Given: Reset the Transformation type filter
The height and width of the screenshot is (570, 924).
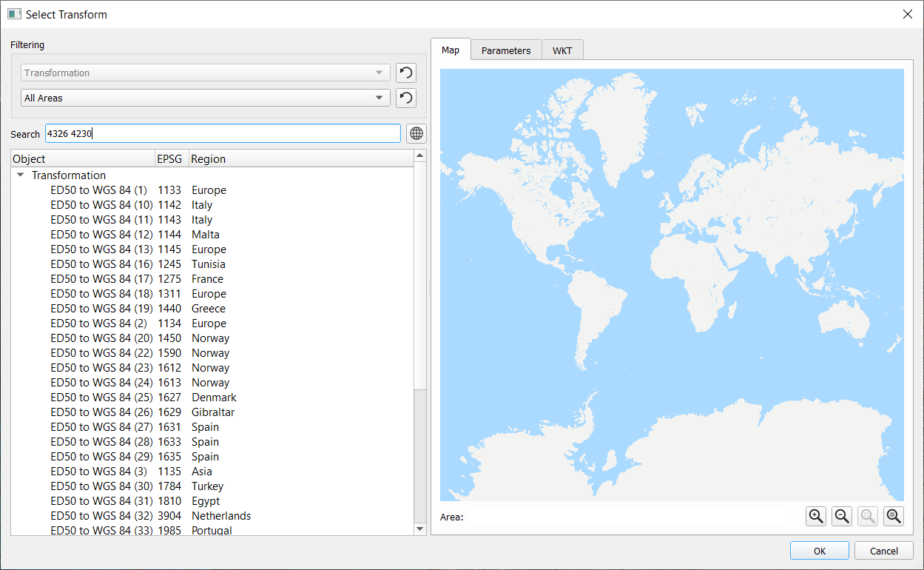Looking at the screenshot, I should pos(405,73).
